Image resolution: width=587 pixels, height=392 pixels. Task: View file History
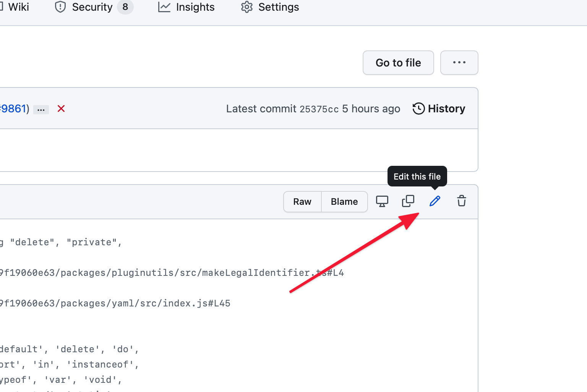click(439, 109)
